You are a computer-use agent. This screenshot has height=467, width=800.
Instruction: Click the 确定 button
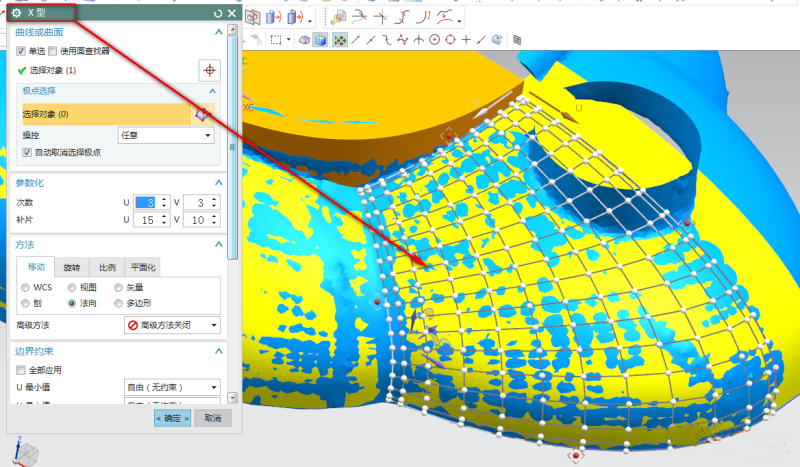coord(172,418)
